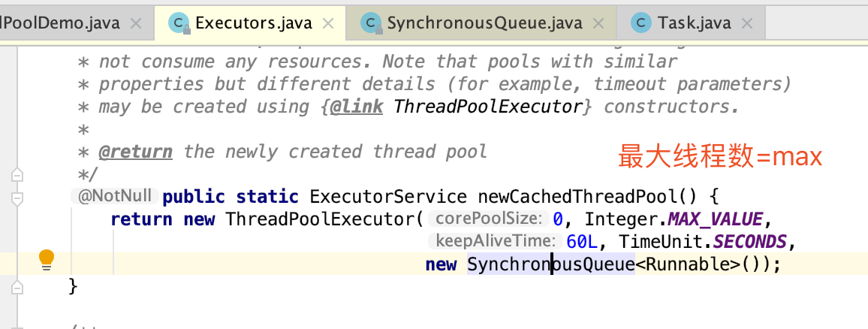
Task: Click the SynchronousQueue.java class file icon
Action: point(371,23)
